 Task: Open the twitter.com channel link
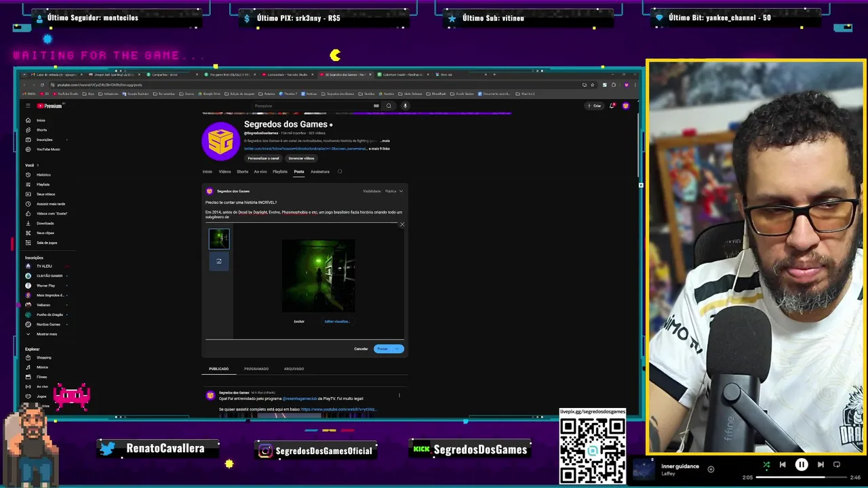(305, 148)
